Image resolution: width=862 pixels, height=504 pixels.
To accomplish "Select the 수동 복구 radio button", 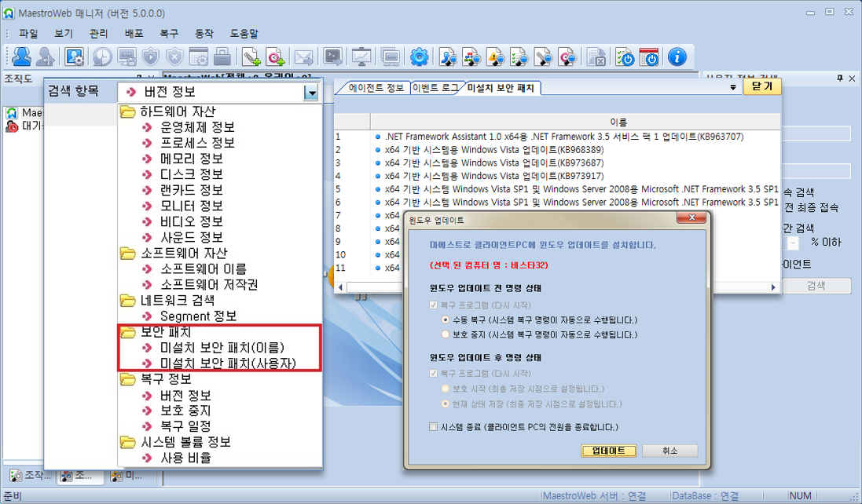I will coord(446,320).
